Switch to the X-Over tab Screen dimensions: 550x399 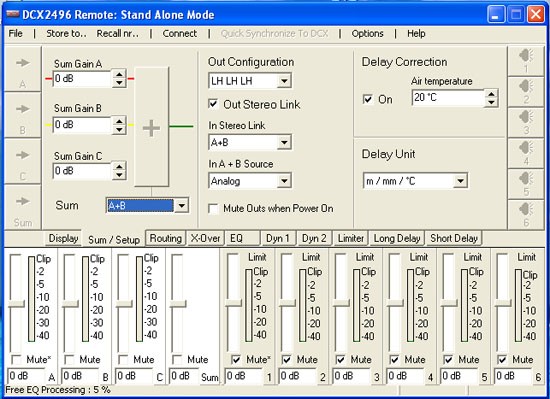pyautogui.click(x=205, y=238)
